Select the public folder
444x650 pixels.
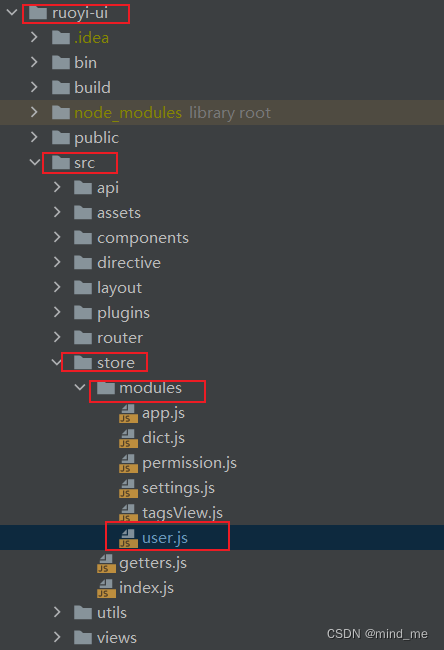97,138
